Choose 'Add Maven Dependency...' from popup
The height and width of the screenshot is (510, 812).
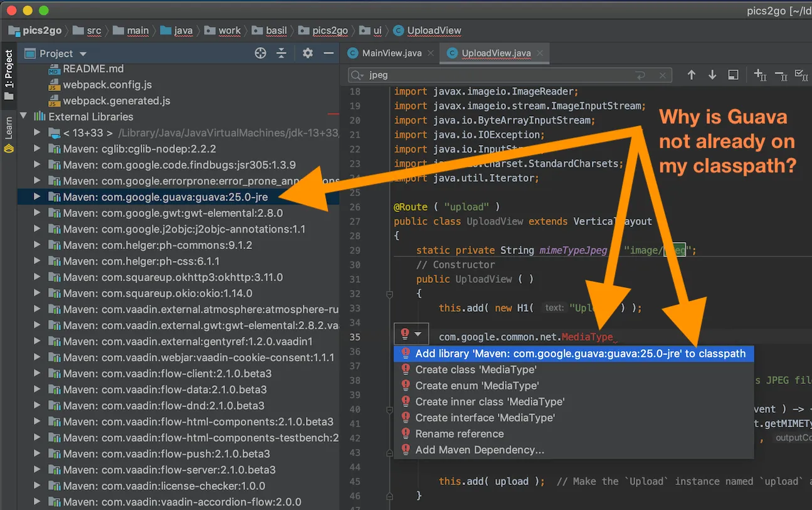click(x=480, y=450)
